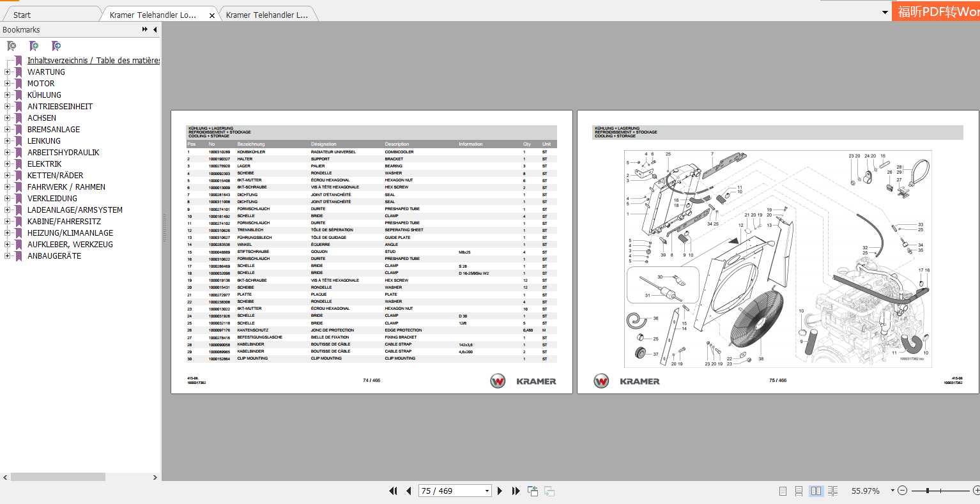
Task: Expand the MOTOR bookmark
Action: coord(7,84)
